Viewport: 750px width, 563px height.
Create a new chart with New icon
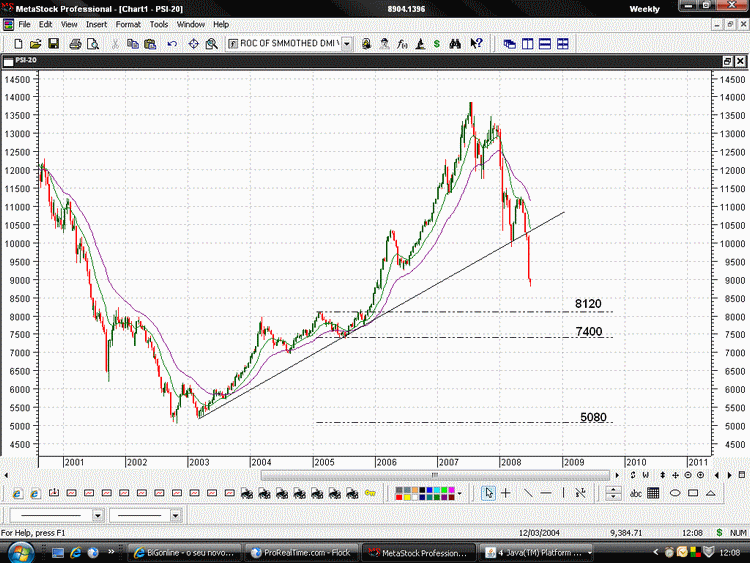pos(18,44)
